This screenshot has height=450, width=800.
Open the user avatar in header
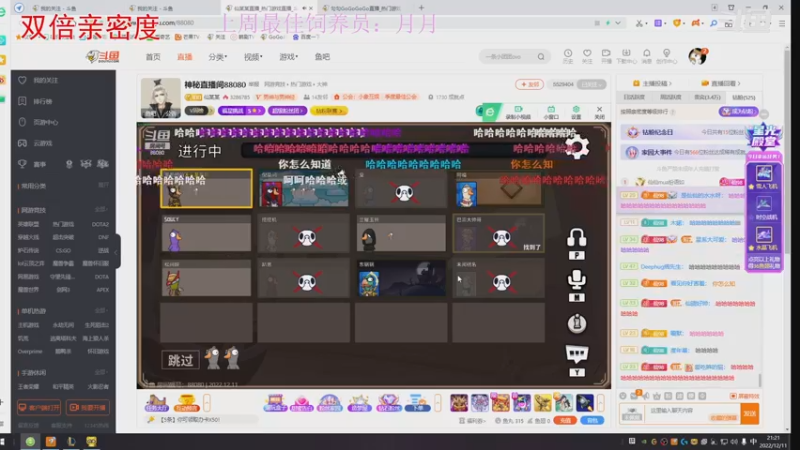click(x=697, y=56)
